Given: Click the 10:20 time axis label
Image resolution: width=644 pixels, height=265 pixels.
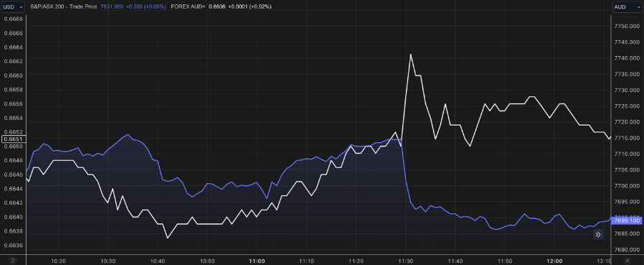Looking at the screenshot, I should [58, 261].
